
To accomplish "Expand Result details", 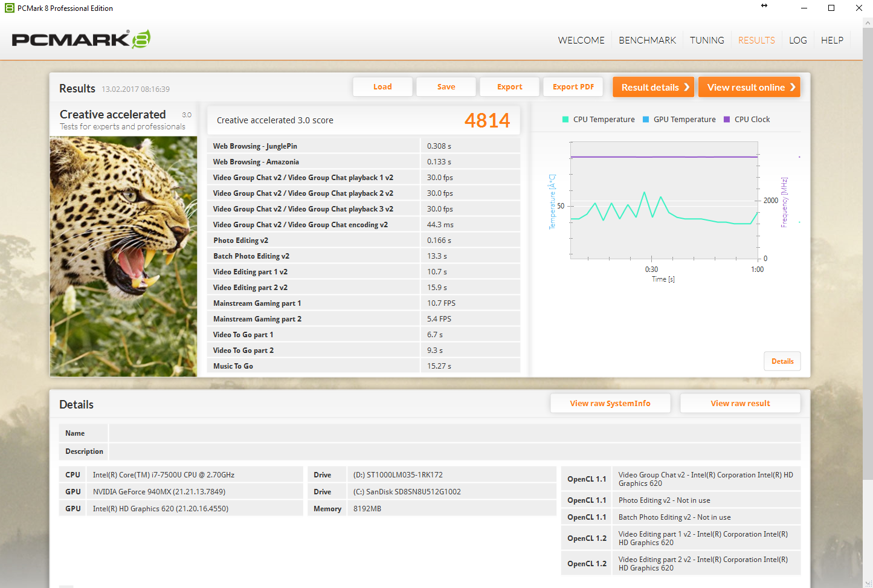I will tap(653, 87).
